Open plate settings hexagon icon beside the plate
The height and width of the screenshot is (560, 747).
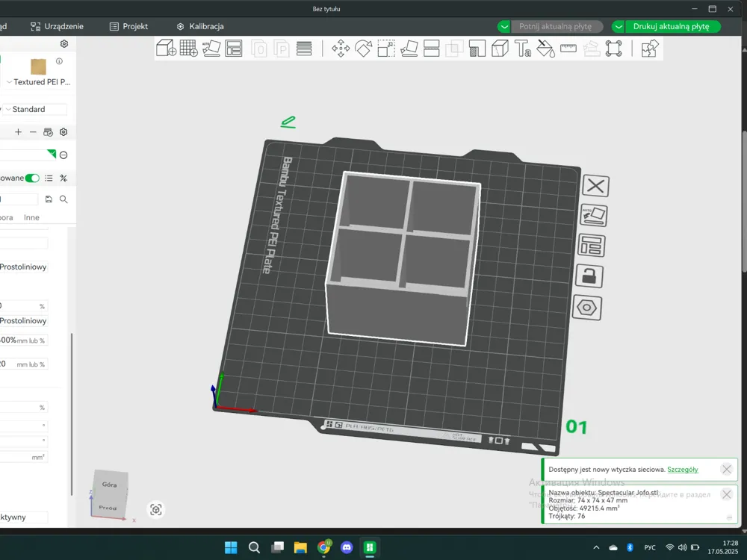pos(587,308)
